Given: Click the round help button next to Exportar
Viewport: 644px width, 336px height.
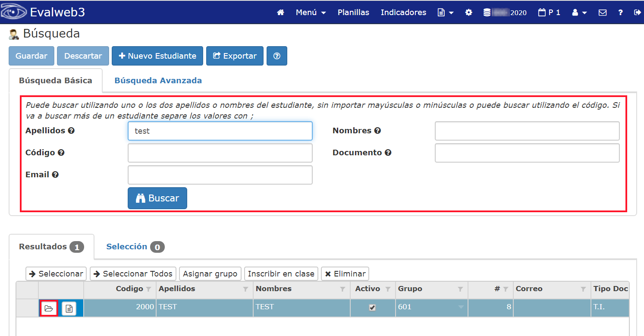Looking at the screenshot, I should 276,56.
